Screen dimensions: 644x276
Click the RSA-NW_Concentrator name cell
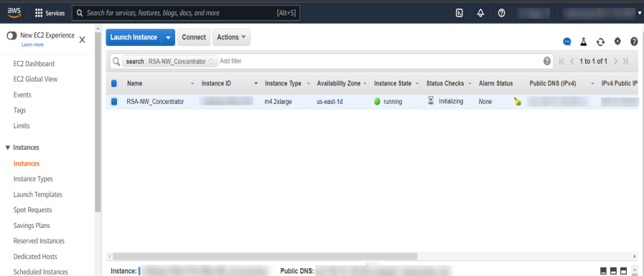point(155,101)
